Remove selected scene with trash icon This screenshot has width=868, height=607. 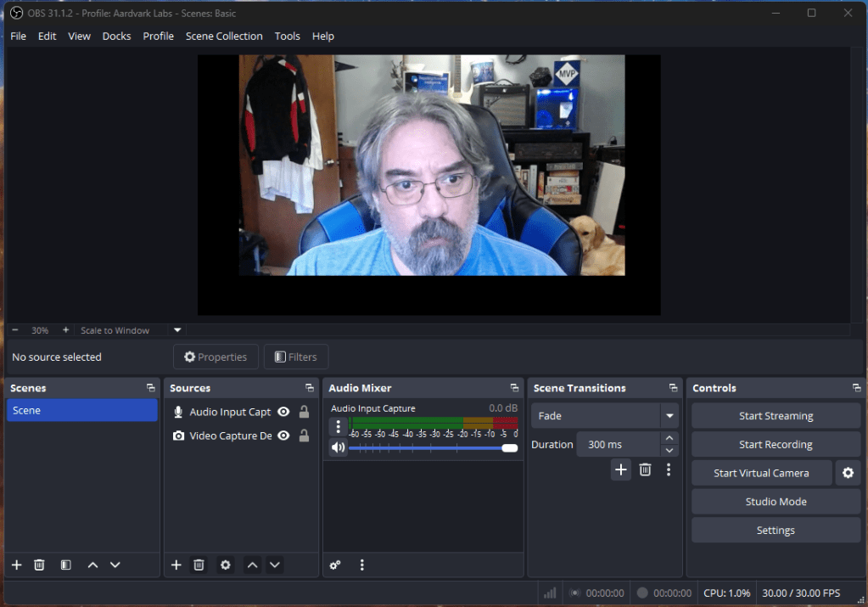pos(39,565)
